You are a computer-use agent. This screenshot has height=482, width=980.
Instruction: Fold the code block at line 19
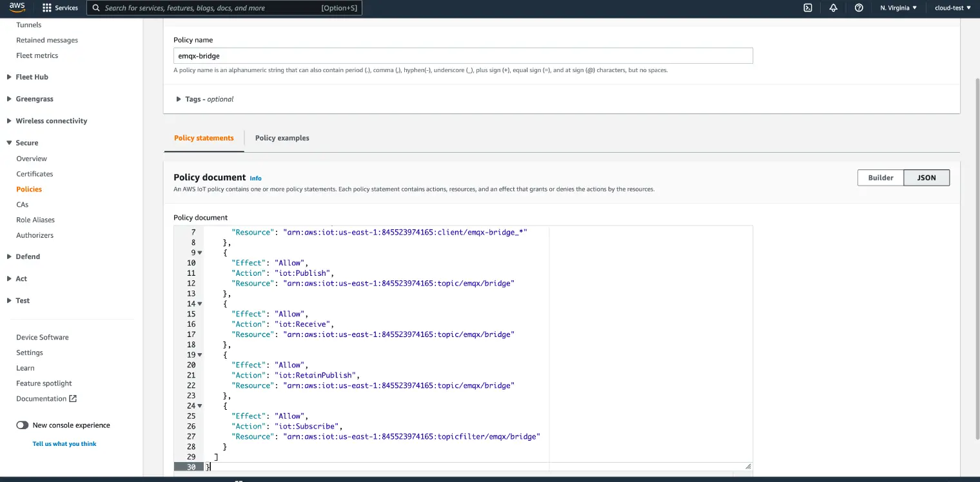click(x=200, y=354)
